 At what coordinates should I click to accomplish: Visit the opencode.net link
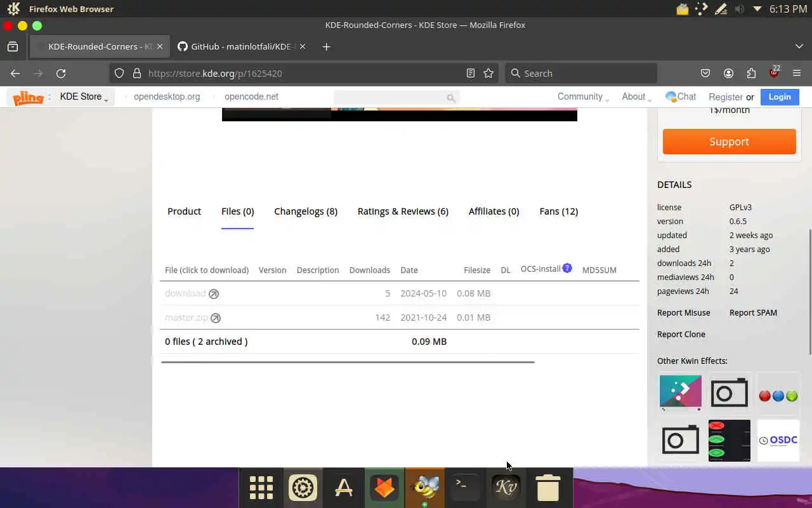tap(251, 97)
